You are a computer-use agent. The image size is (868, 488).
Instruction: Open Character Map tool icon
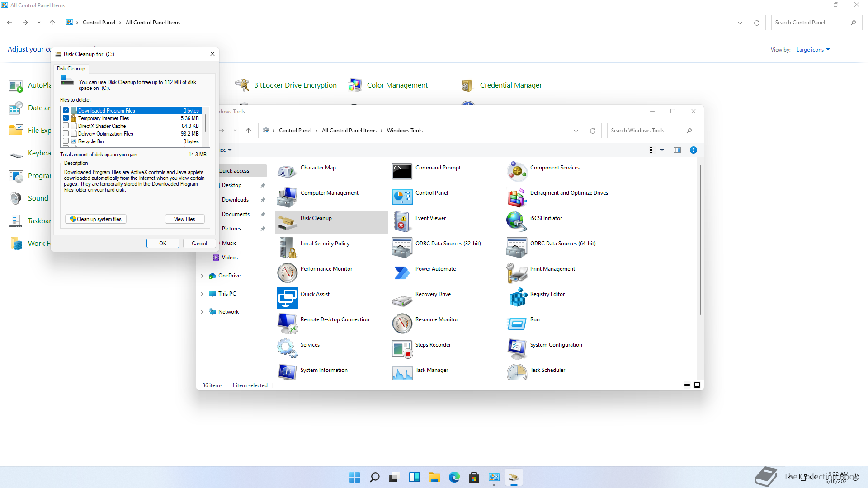287,171
